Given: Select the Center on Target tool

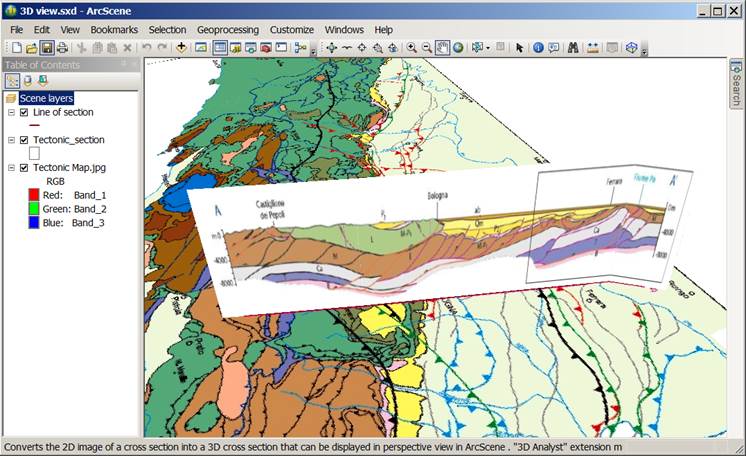Looking at the screenshot, I should [362, 48].
